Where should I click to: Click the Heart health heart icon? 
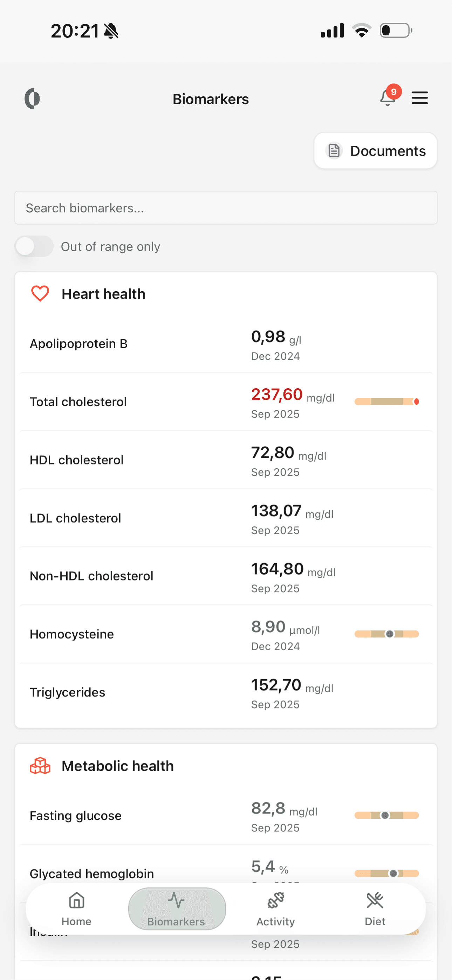coord(40,293)
